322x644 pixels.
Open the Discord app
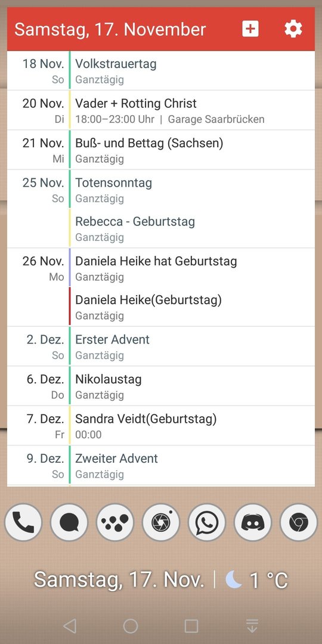[x=253, y=522]
